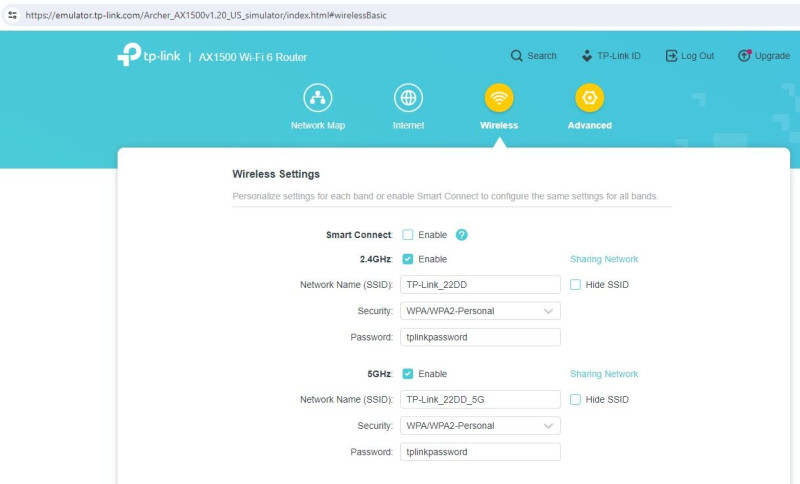Click the Upgrade arrow icon
Image resolution: width=800 pixels, height=484 pixels.
744,56
